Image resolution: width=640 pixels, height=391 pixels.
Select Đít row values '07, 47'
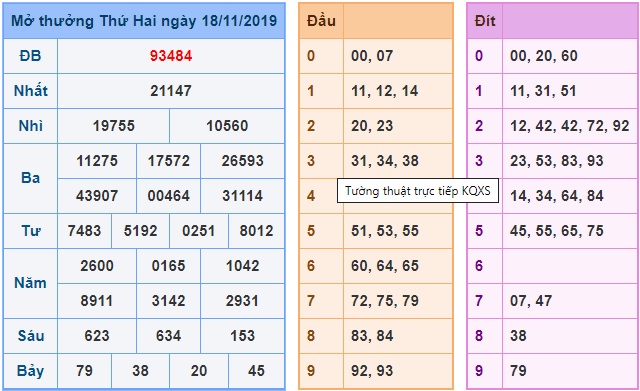point(531,301)
